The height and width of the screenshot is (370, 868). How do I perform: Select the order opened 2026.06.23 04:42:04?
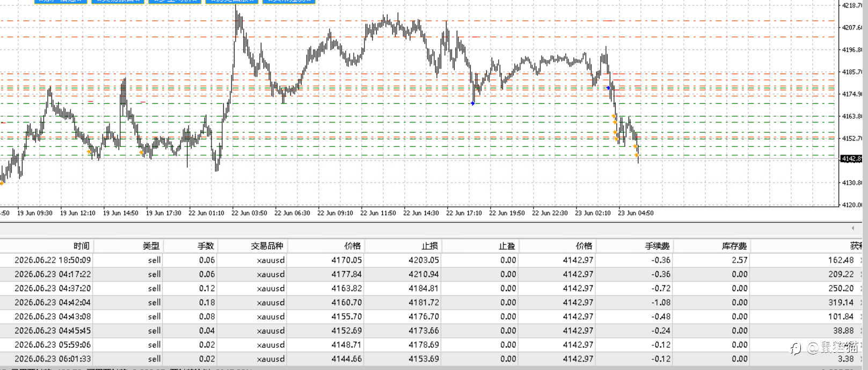[x=431, y=302]
